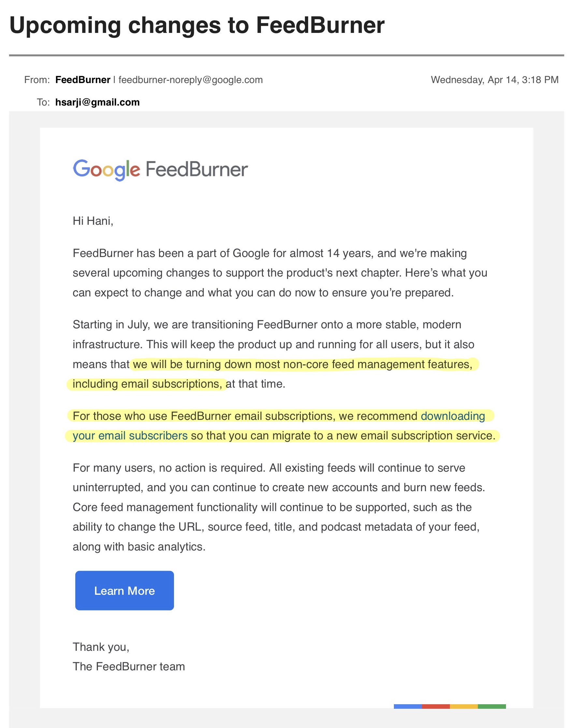577x728 pixels.
Task: Click the red segment of footer color bar
Action: [x=436, y=707]
